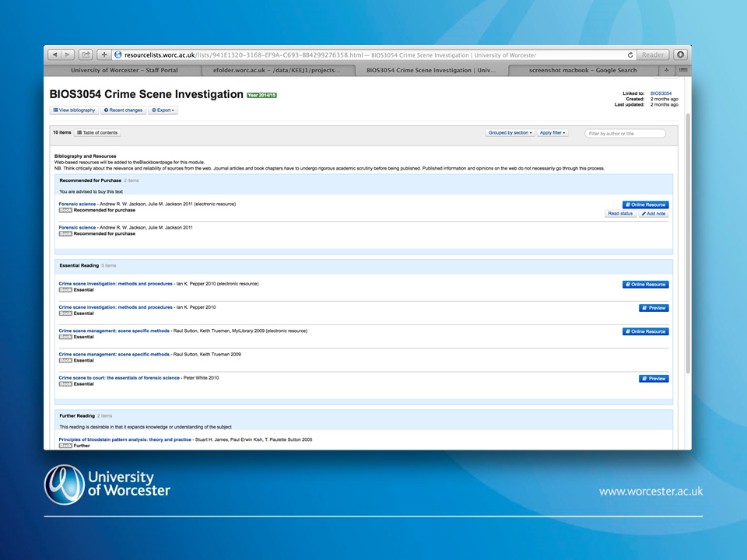Open the BIOS3054 linked module link
747x560 pixels.
coord(661,93)
